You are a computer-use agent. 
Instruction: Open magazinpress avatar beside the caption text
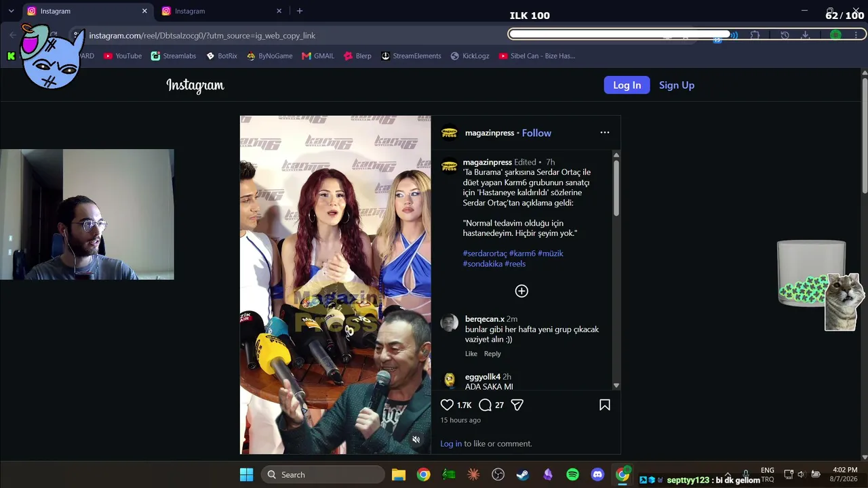click(450, 165)
